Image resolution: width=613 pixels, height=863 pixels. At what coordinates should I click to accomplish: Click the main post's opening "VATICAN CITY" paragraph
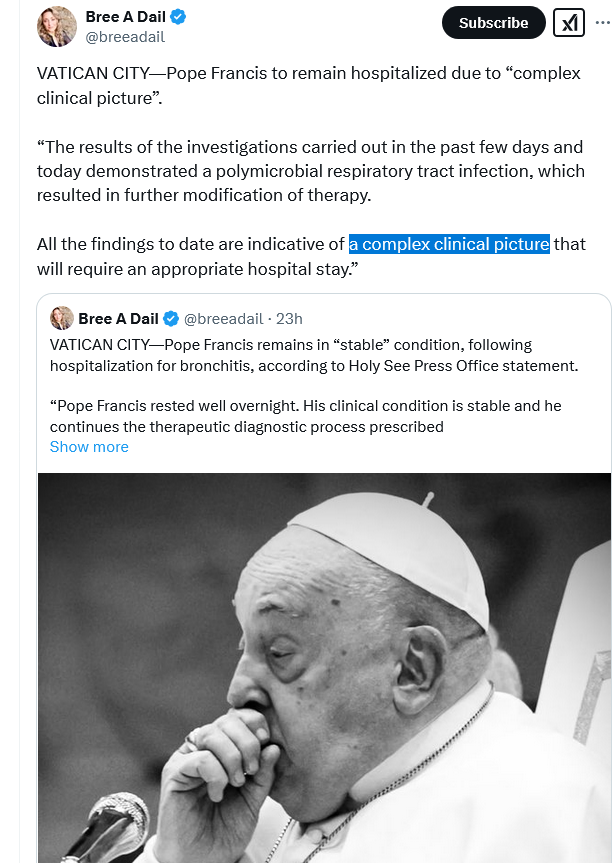point(308,86)
